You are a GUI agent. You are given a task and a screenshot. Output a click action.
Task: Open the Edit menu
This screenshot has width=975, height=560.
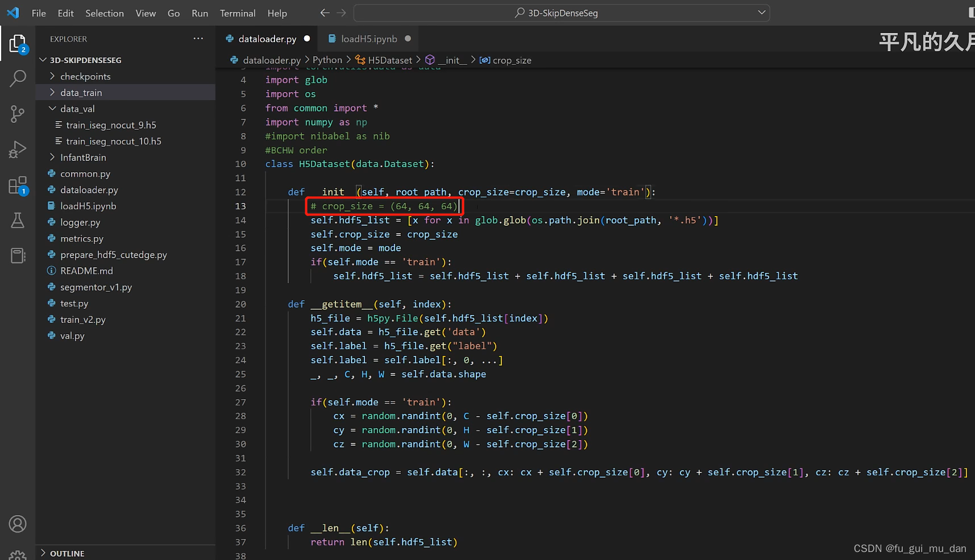point(66,13)
